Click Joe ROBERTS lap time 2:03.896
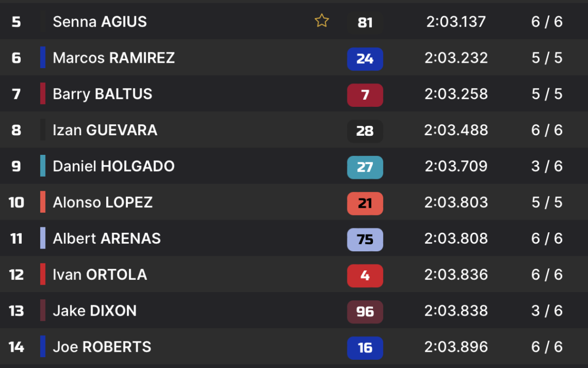588x368 pixels. 456,347
